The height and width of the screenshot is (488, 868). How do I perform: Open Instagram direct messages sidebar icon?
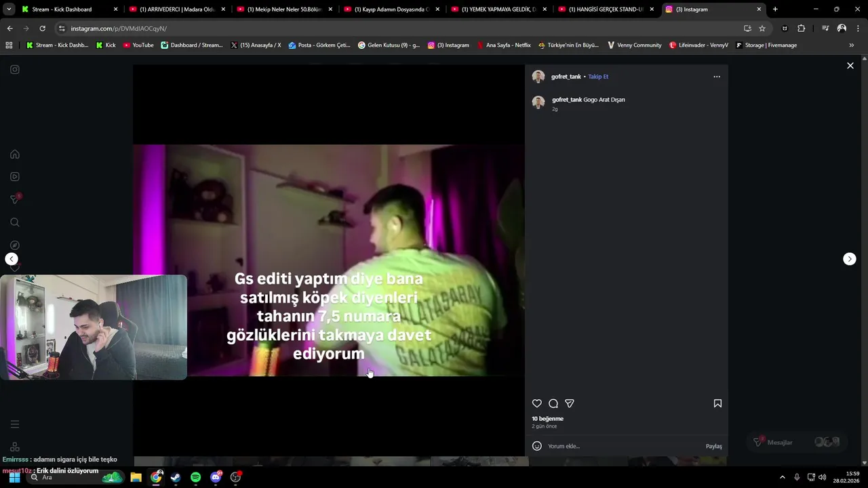coord(15,199)
